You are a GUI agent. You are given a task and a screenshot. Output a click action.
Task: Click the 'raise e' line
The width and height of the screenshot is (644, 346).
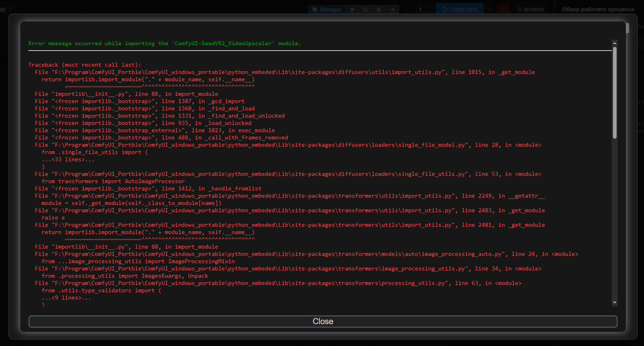pos(53,217)
